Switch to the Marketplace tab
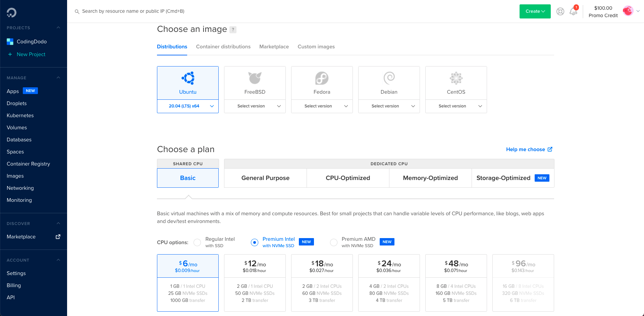The height and width of the screenshot is (316, 644). 274,47
